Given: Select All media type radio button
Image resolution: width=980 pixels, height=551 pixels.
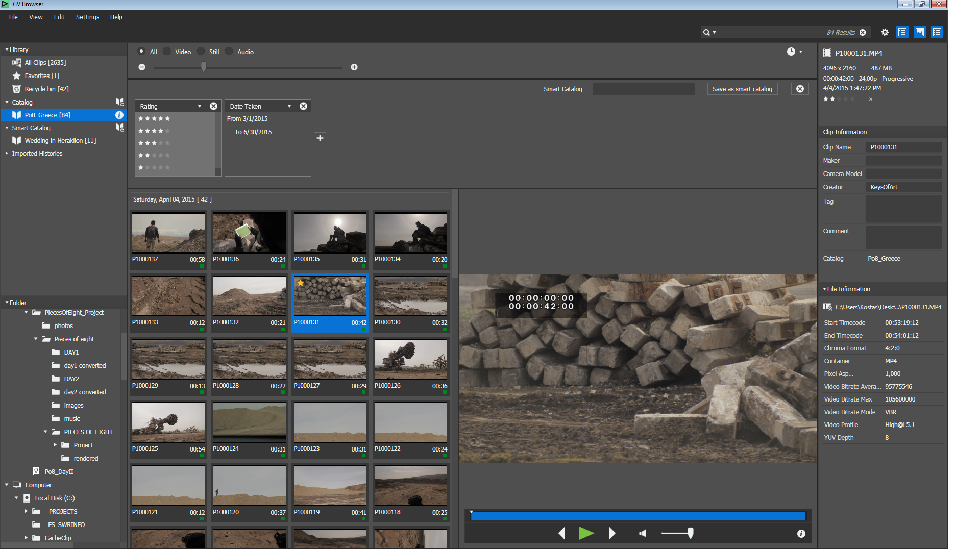Looking at the screenshot, I should [142, 51].
